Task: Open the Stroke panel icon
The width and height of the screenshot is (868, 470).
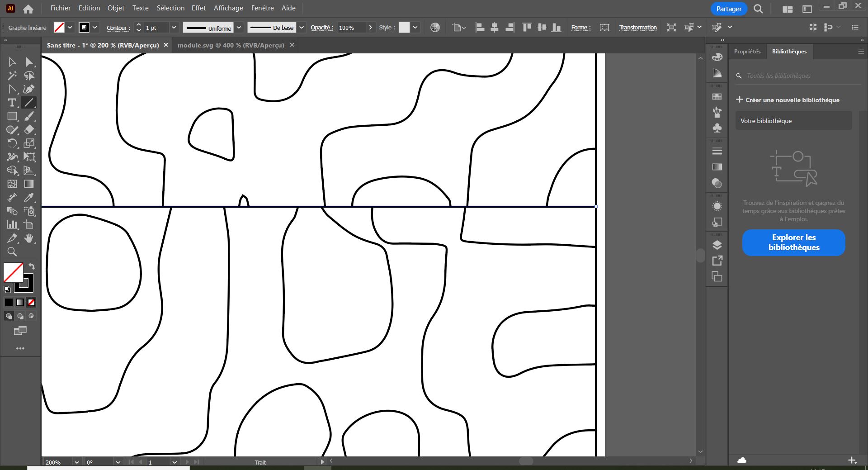Action: [717, 151]
